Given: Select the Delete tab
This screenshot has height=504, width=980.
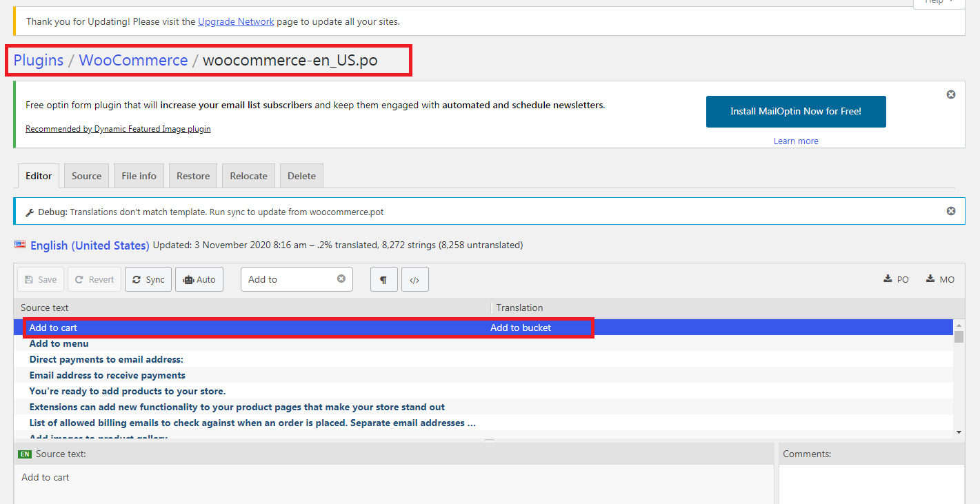Looking at the screenshot, I should [x=301, y=176].
